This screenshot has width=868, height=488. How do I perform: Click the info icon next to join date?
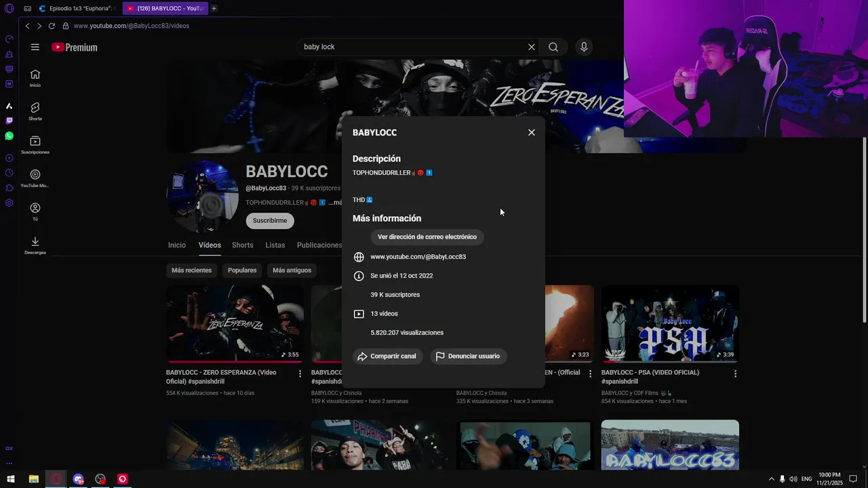[359, 276]
